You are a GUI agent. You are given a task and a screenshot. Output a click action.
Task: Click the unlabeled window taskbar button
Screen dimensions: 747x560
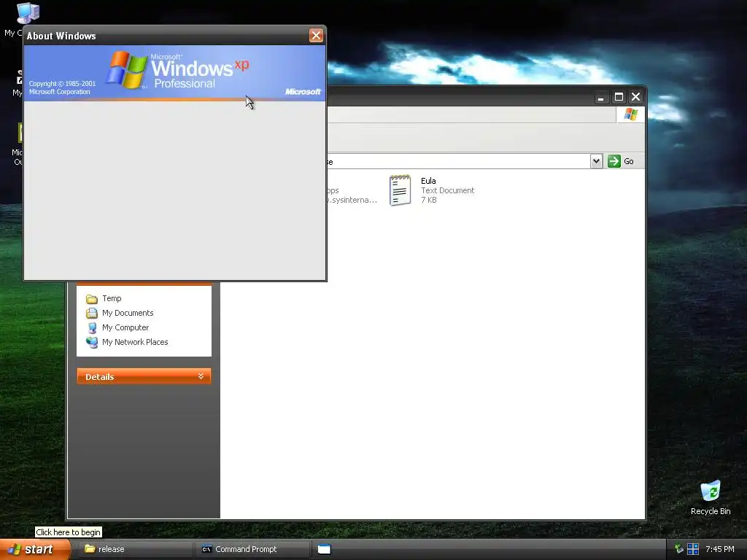(x=325, y=549)
